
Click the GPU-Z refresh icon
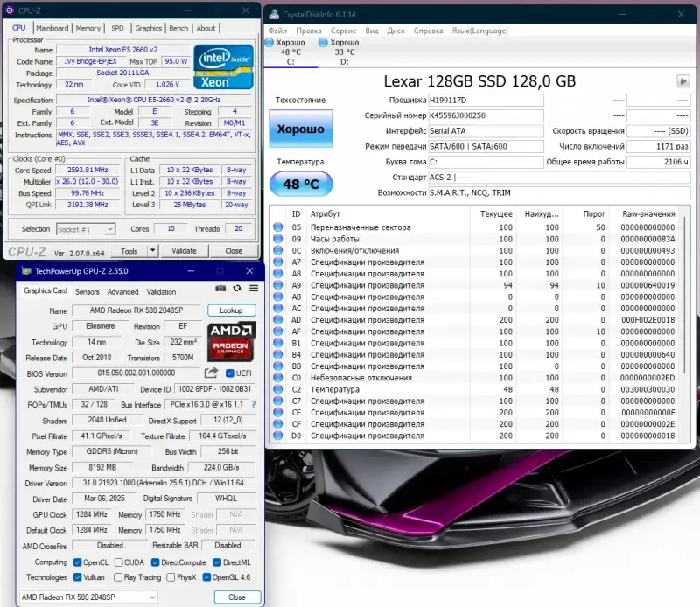[x=238, y=289]
